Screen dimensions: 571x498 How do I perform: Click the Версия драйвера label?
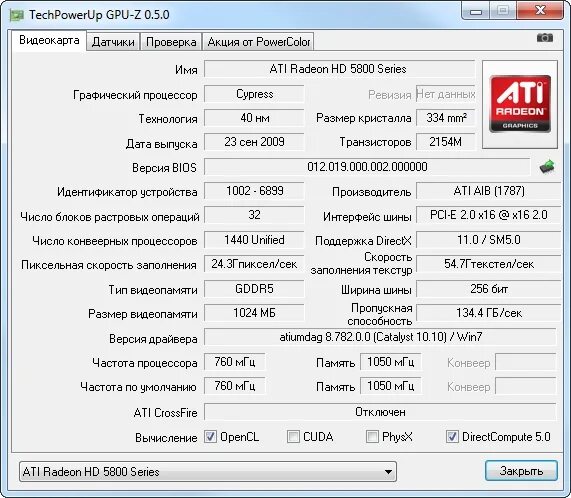(153, 339)
